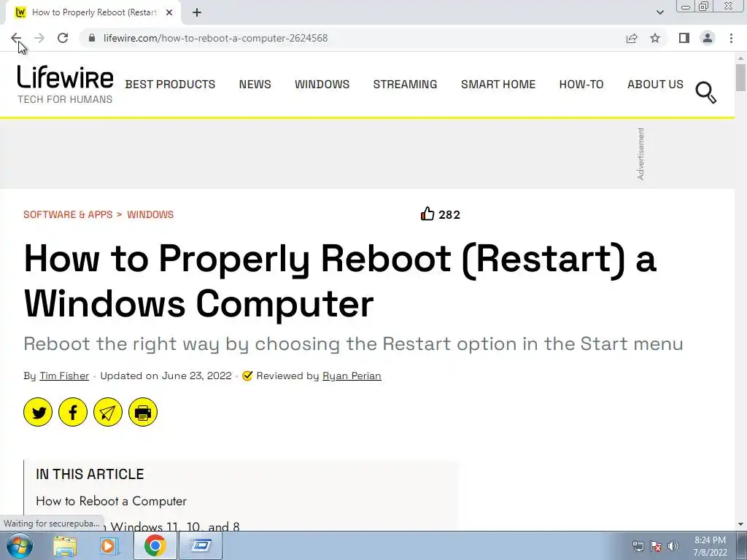The height and width of the screenshot is (560, 747).
Task: Open the volume speaker tray icon
Action: (673, 546)
